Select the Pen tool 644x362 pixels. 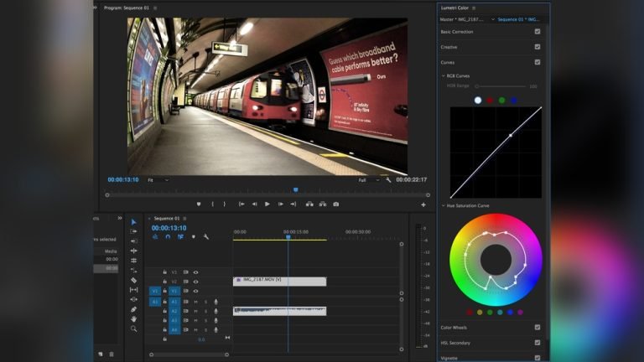(x=133, y=309)
